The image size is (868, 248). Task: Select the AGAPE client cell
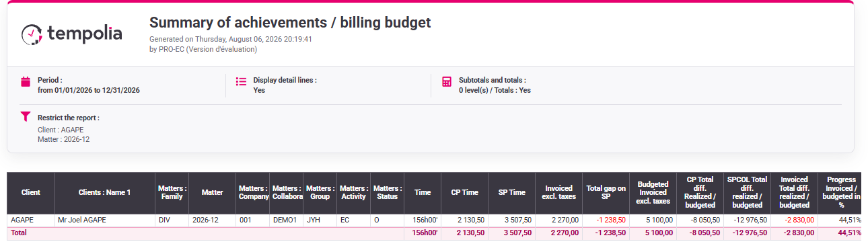pos(30,220)
